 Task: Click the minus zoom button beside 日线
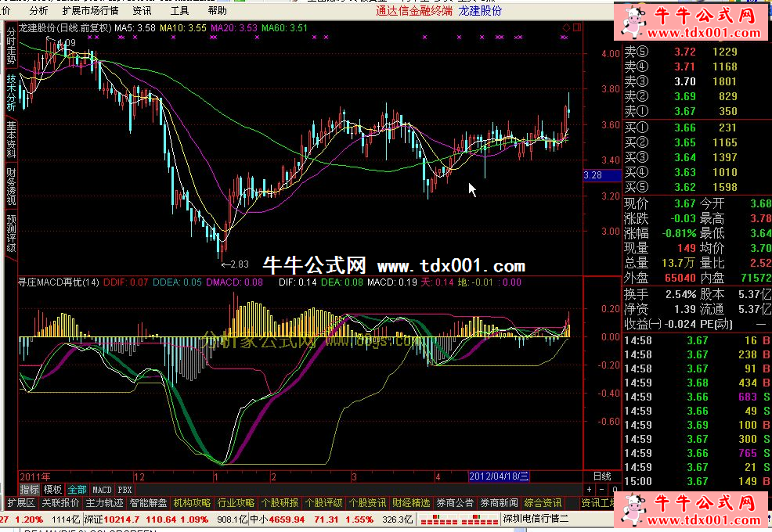pyautogui.click(x=601, y=490)
